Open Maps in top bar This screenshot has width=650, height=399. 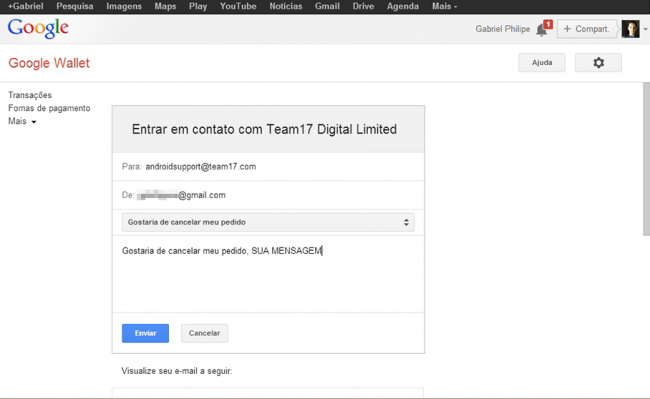coord(165,6)
